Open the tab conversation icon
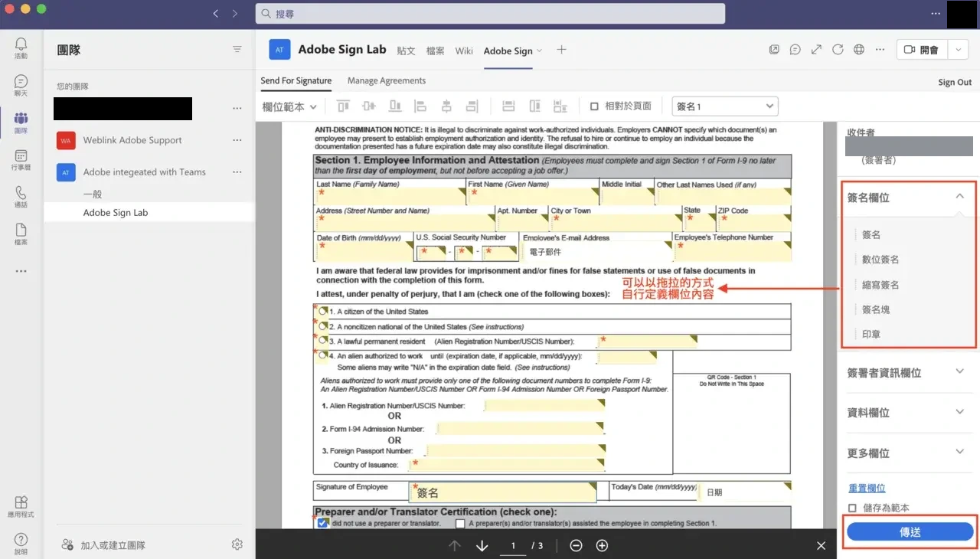This screenshot has height=559, width=980. click(795, 50)
